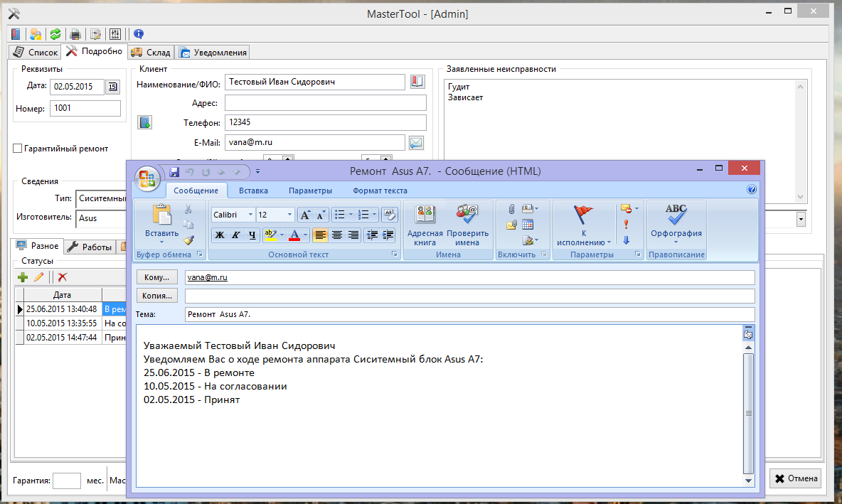The height and width of the screenshot is (504, 842).
Task: Click the print icon in MasterTool toolbar
Action: tap(75, 34)
